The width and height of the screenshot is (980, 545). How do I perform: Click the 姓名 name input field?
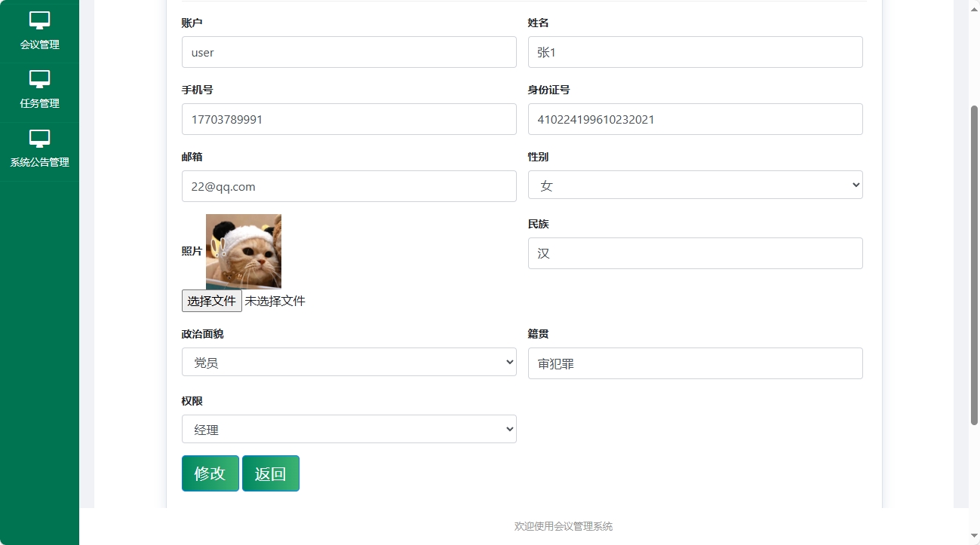click(694, 51)
